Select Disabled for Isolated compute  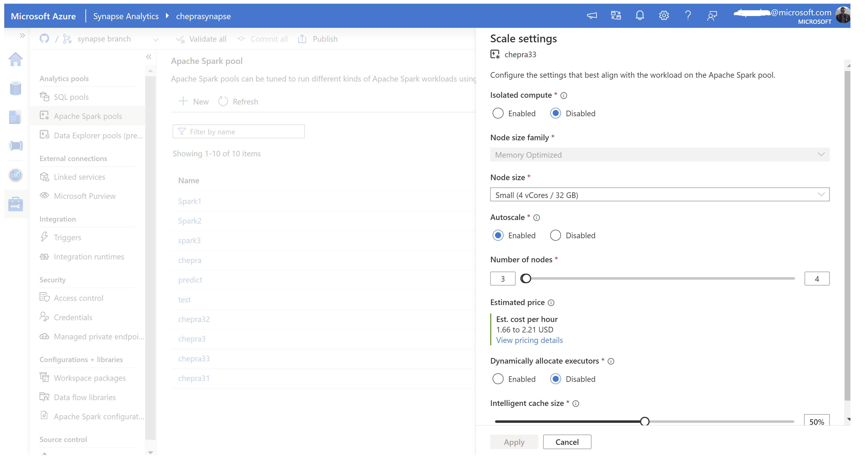tap(556, 113)
